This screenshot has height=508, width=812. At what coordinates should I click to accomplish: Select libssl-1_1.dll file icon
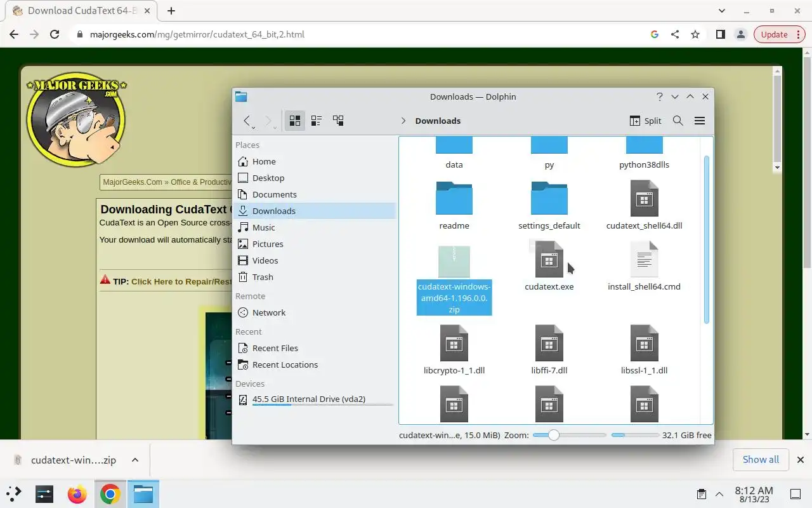[645, 343]
